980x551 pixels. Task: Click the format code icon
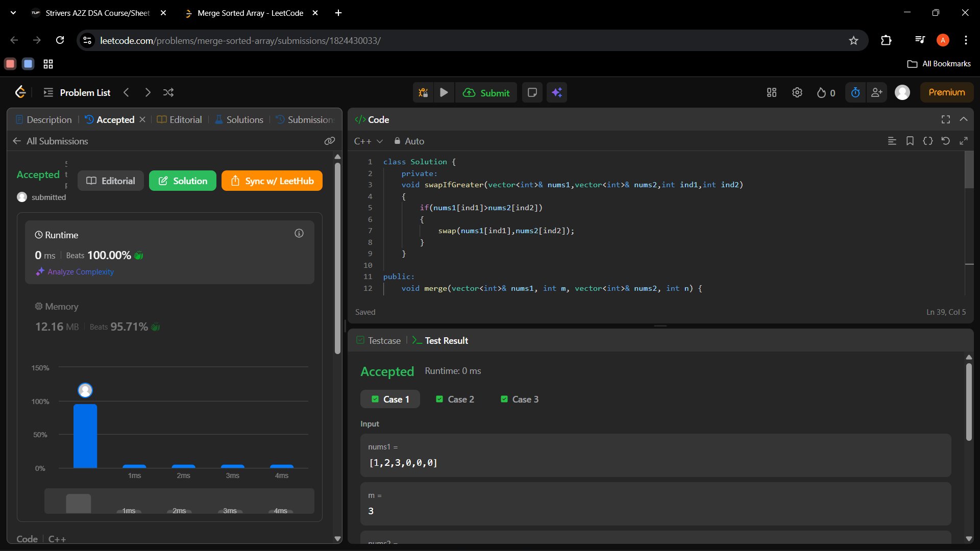coord(892,141)
